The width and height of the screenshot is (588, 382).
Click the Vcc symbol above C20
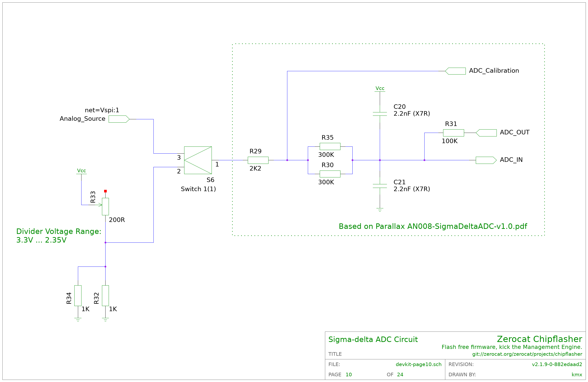(x=380, y=89)
